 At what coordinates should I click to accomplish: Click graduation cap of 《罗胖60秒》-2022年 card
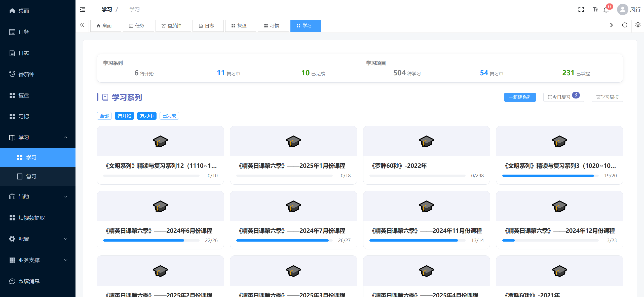click(x=426, y=141)
